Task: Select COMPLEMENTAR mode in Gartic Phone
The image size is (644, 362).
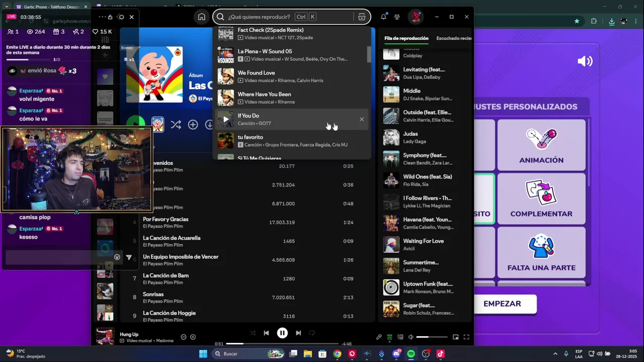Action: [x=541, y=199]
